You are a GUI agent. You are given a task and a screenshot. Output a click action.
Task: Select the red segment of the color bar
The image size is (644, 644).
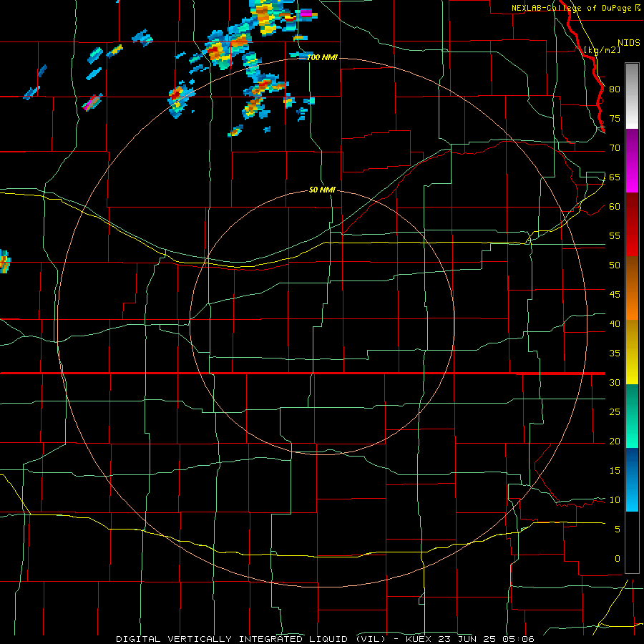coord(632,225)
